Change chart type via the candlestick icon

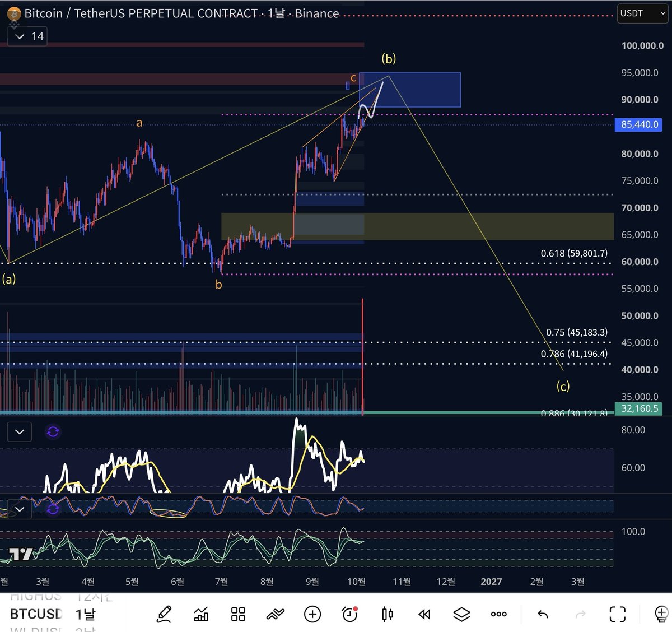coord(387,615)
